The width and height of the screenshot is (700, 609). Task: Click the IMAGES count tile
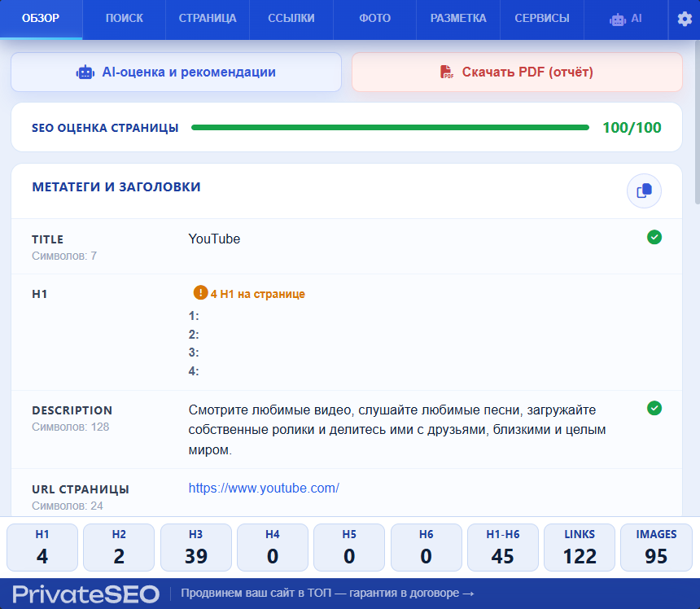[x=656, y=547]
